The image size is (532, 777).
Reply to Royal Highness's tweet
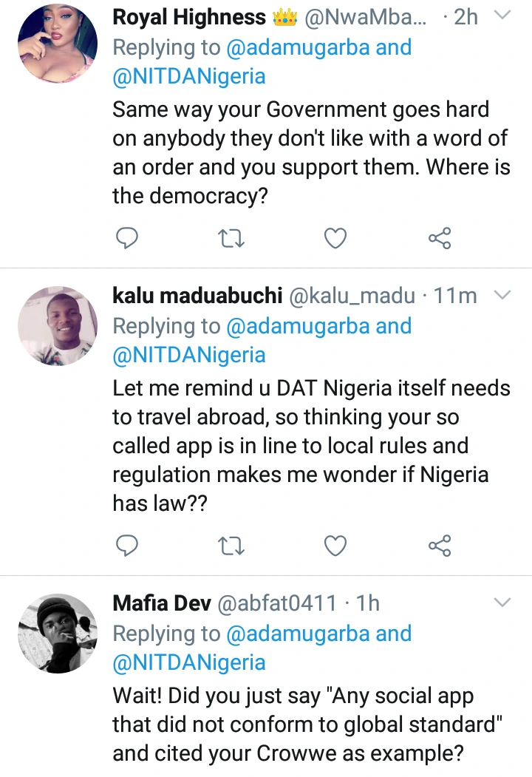(128, 237)
